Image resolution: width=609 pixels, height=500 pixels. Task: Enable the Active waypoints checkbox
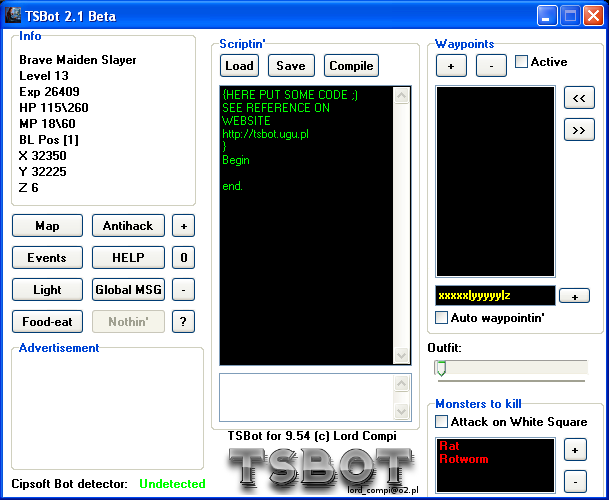click(522, 62)
